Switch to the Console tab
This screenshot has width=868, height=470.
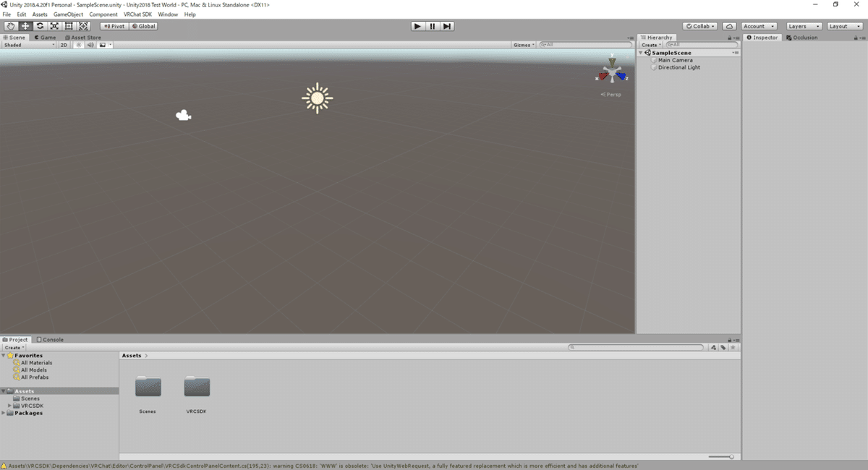pos(51,339)
